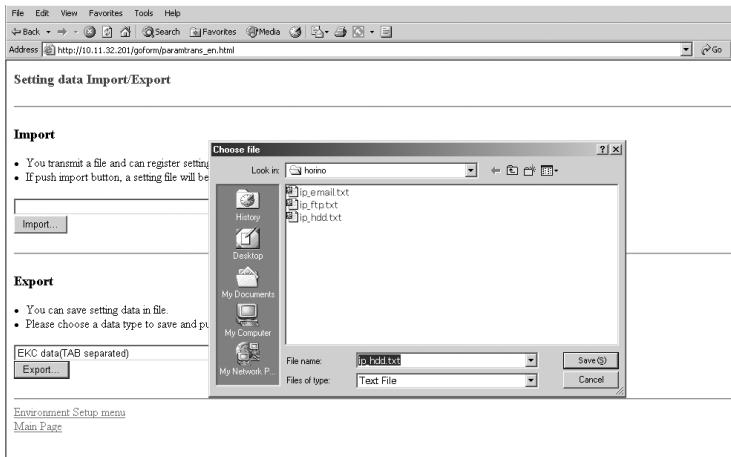This screenshot has height=457, width=731.
Task: Open the Back history dropdown arrow
Action: click(48, 32)
